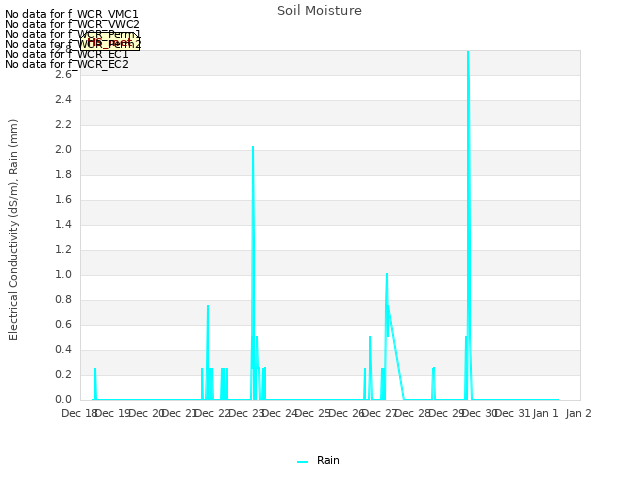Viewport: 640px width, 480px height.
Task: Click the yellow HS_met label box
Action: 110,42
